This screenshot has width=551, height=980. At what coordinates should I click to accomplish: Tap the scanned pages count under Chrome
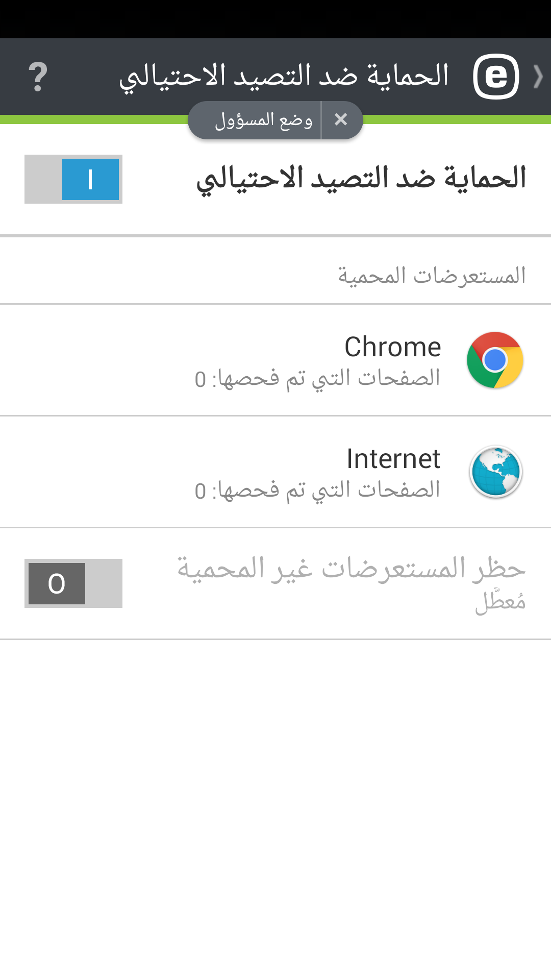(317, 379)
